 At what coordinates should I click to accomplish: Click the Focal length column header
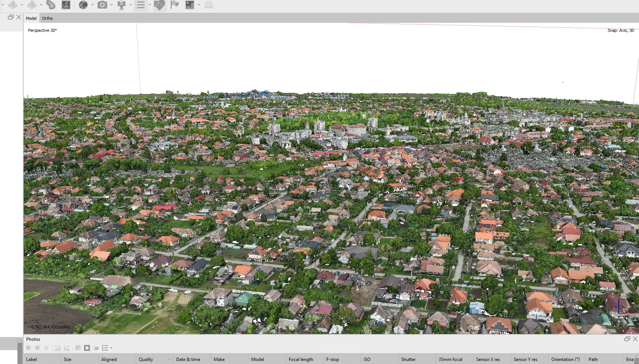301,359
